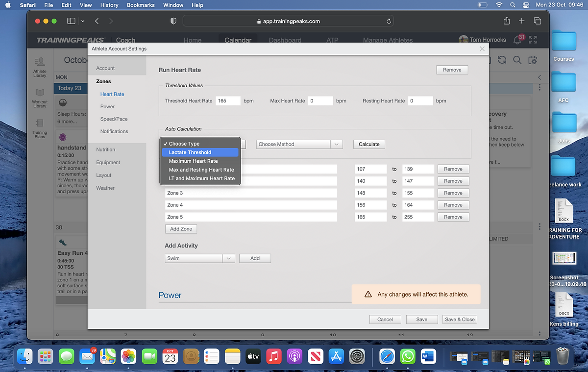The image size is (588, 372).
Task: Open the Power zones section
Action: pos(107,106)
